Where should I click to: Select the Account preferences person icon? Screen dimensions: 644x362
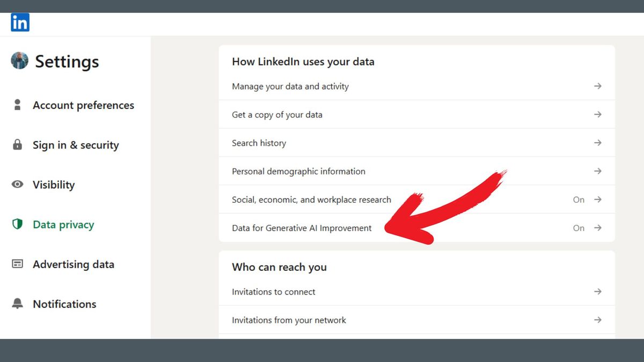click(17, 105)
